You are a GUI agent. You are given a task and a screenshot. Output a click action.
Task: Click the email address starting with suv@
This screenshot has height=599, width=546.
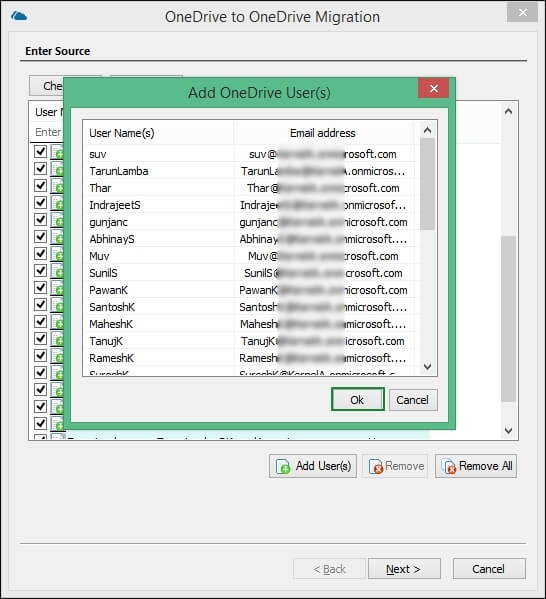[323, 154]
